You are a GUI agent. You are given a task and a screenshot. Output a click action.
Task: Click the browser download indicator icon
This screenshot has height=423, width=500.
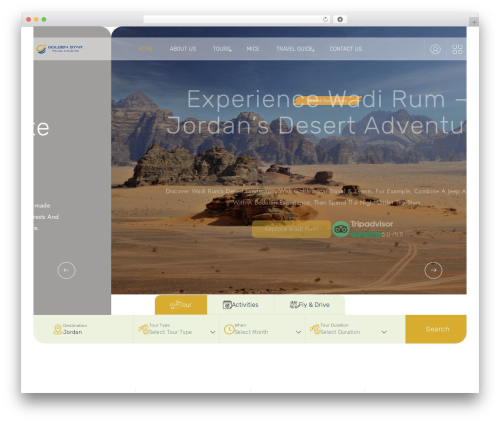340,19
